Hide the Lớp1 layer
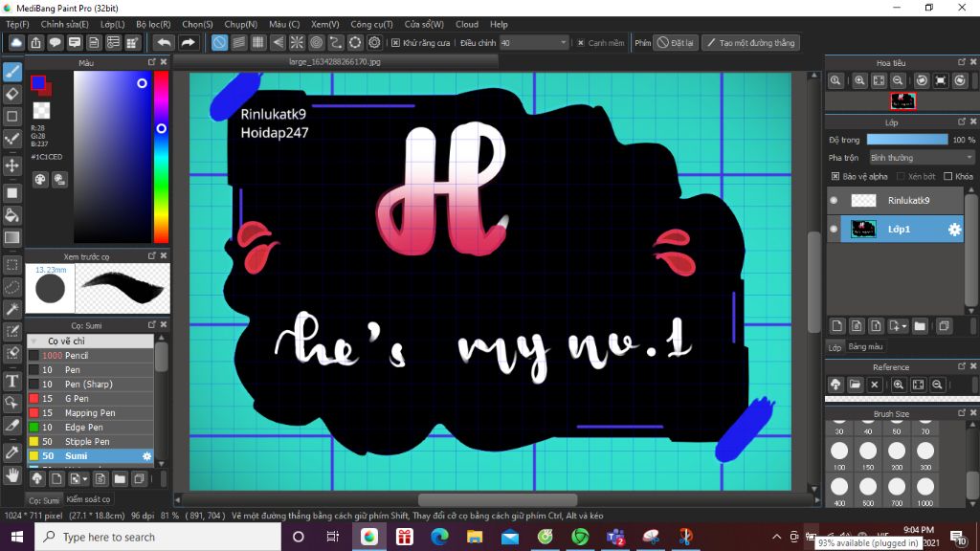The width and height of the screenshot is (980, 551). pyautogui.click(x=834, y=230)
